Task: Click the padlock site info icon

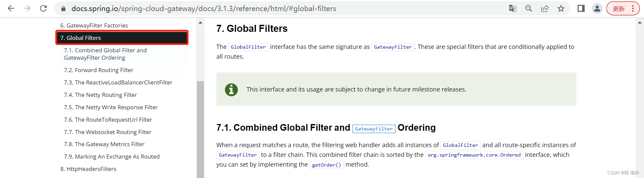Action: point(63,9)
